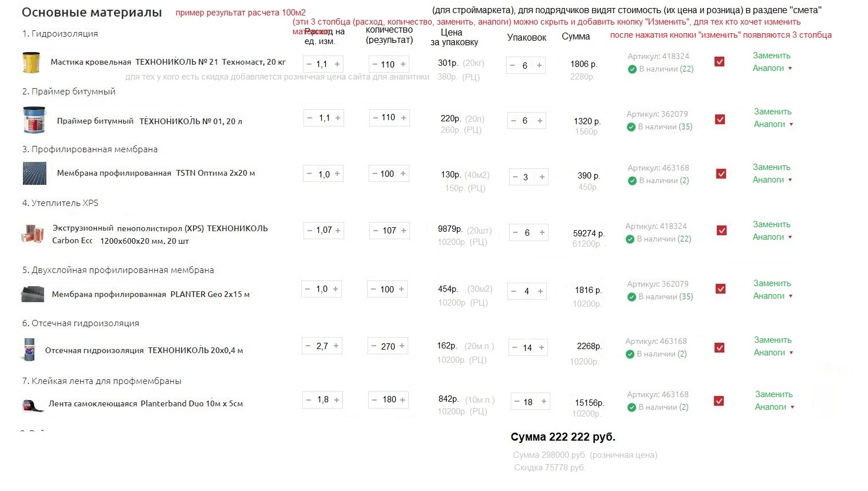This screenshot has height=491, width=868.
Task: Click sum 59274 р. for XPS insulation
Action: click(x=589, y=233)
